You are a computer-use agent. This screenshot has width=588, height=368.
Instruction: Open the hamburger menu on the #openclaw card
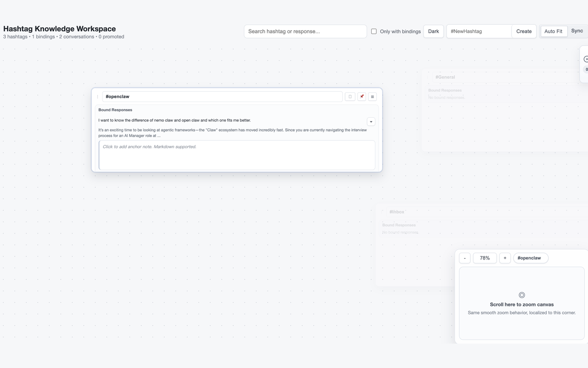pyautogui.click(x=372, y=96)
